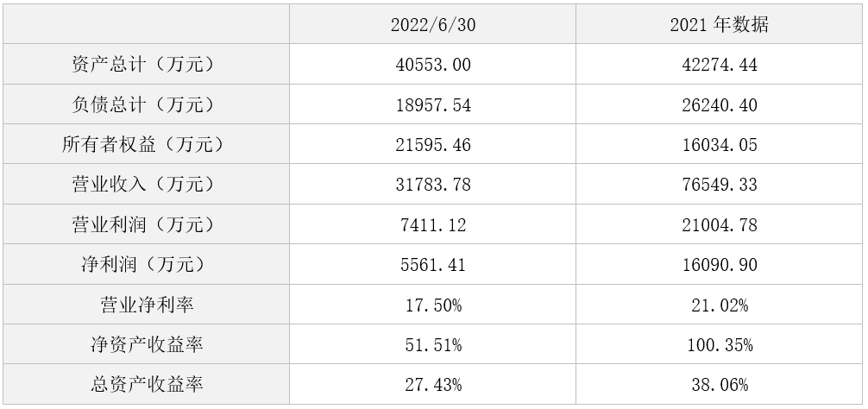Click the 76549.33 revenue cell
This screenshot has width=868, height=409.
(720, 184)
